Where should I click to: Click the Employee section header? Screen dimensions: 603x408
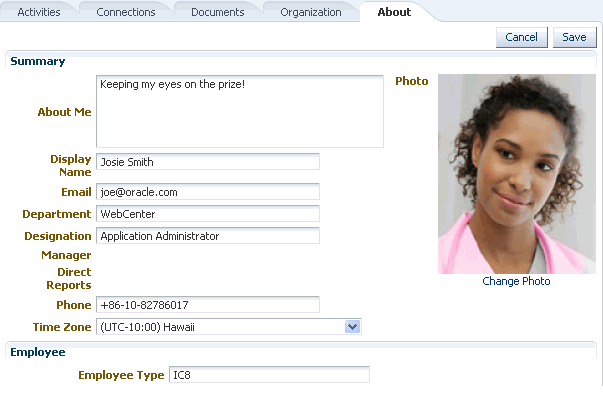click(38, 352)
